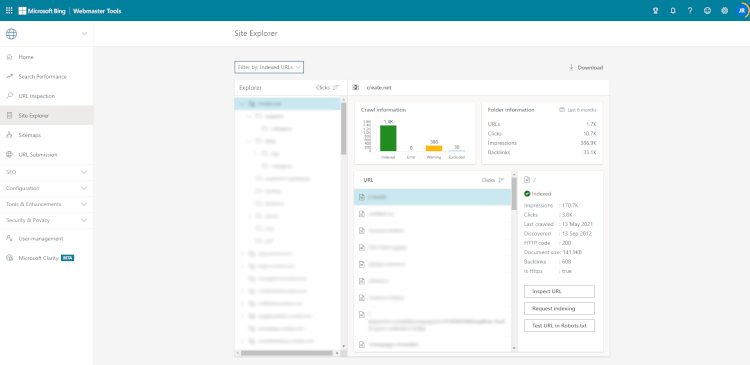Screen dimensions: 750x365
Task: Click page icon in highlighted URL row
Action: tap(362, 197)
